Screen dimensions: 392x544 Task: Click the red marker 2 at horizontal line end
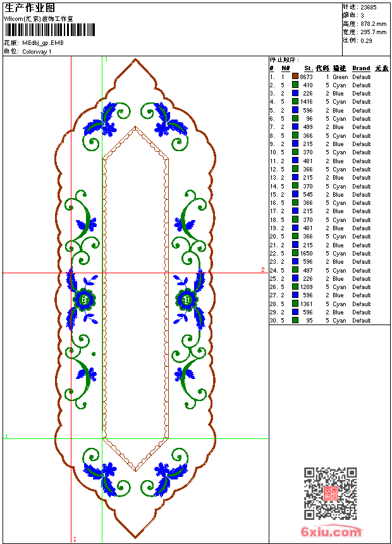coord(263,269)
